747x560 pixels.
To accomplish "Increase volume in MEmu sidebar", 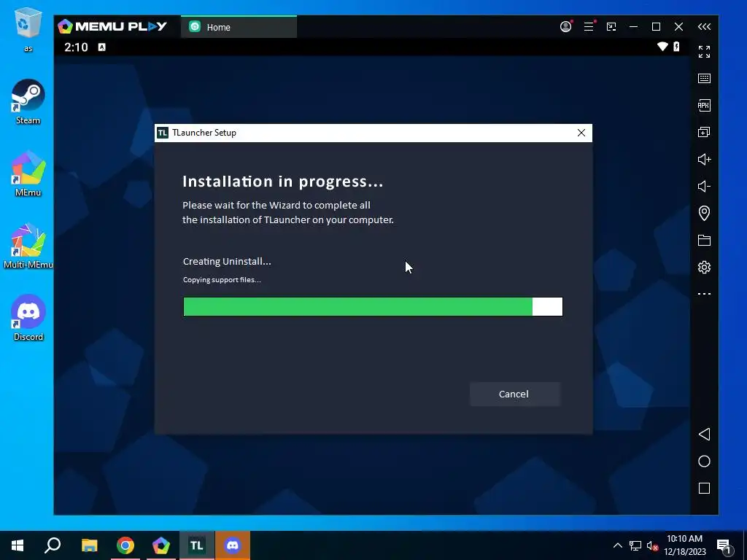I will (704, 159).
